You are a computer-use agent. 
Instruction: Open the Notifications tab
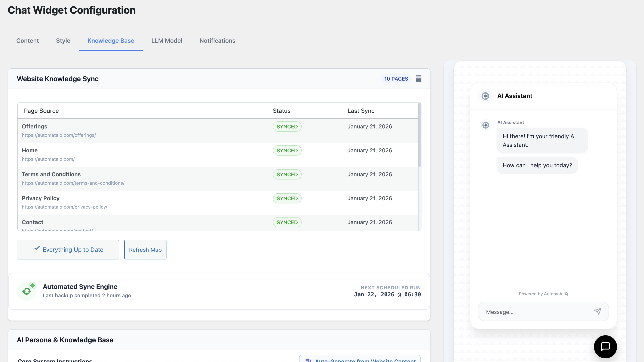(x=217, y=41)
